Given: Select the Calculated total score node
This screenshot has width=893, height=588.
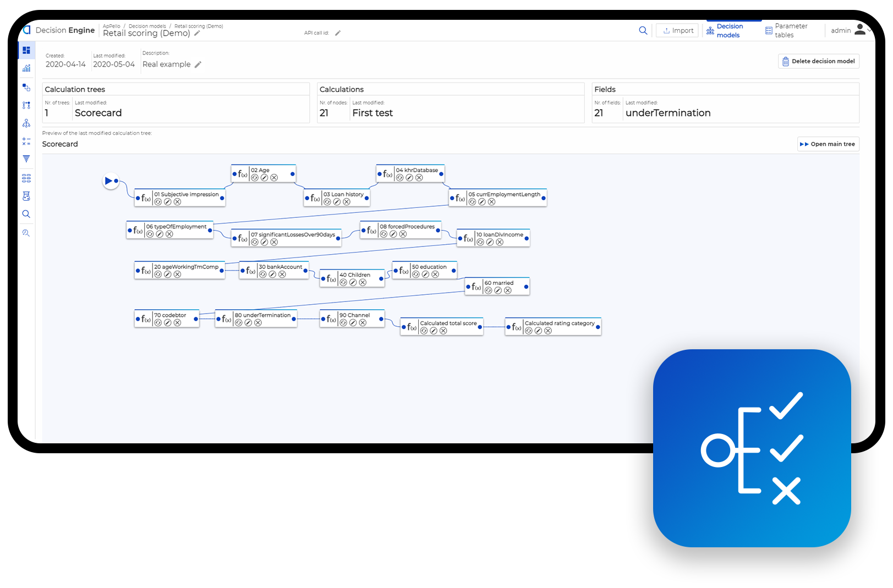Looking at the screenshot, I should (448, 323).
